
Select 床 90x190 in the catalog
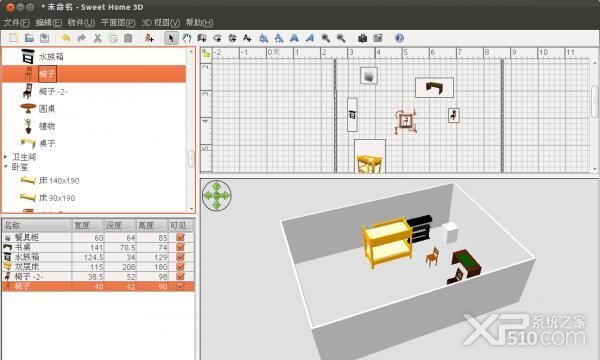click(57, 198)
